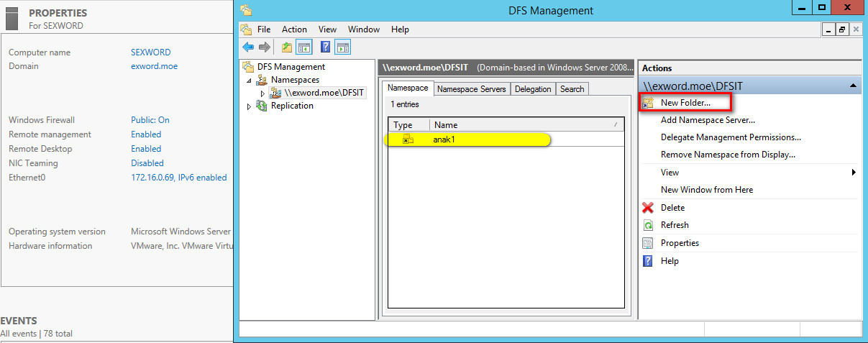Click the Up One Level folder icon
This screenshot has height=343, width=868.
coord(287,47)
